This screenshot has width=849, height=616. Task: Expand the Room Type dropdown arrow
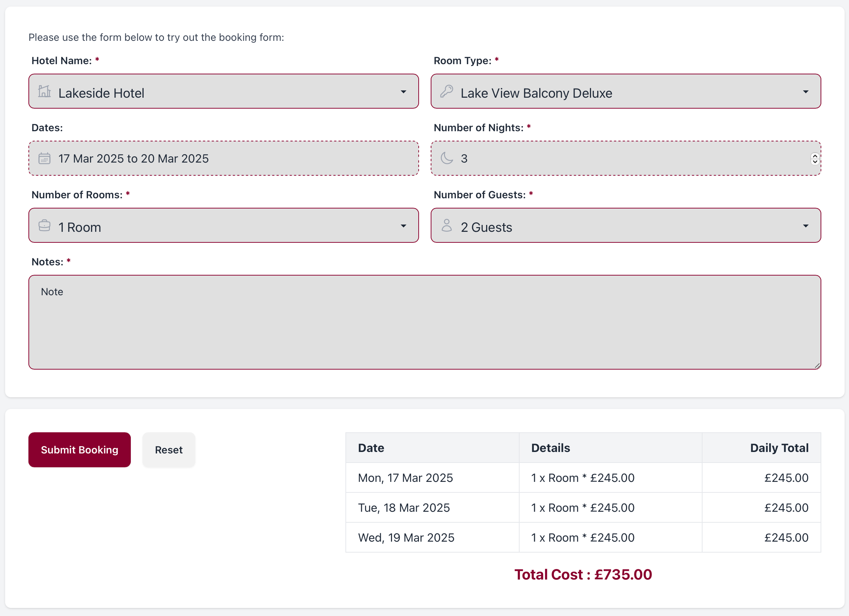(805, 92)
